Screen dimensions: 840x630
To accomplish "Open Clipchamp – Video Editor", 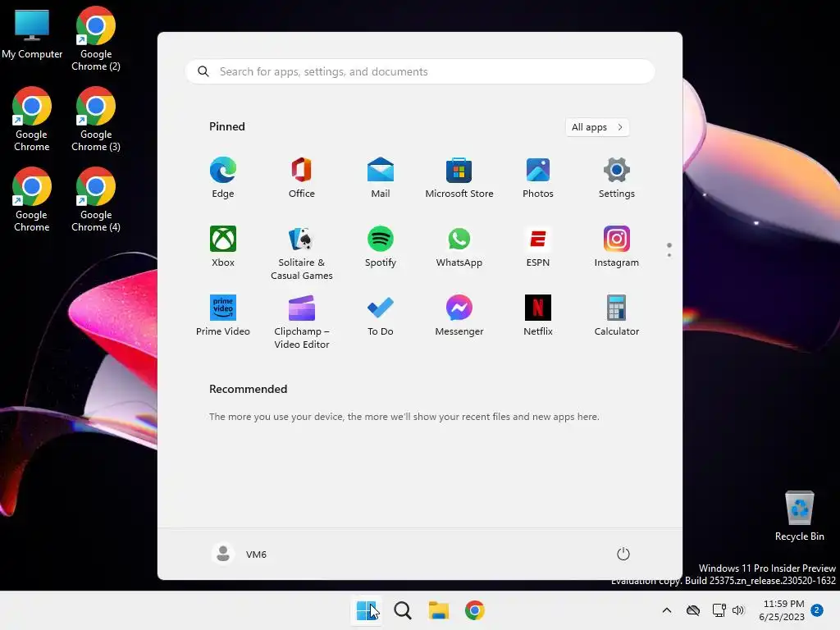I will tap(302, 322).
